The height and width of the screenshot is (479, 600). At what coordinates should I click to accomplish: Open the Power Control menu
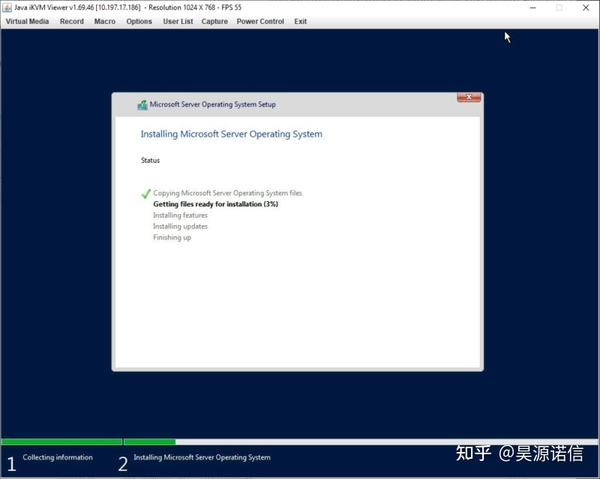click(x=260, y=21)
